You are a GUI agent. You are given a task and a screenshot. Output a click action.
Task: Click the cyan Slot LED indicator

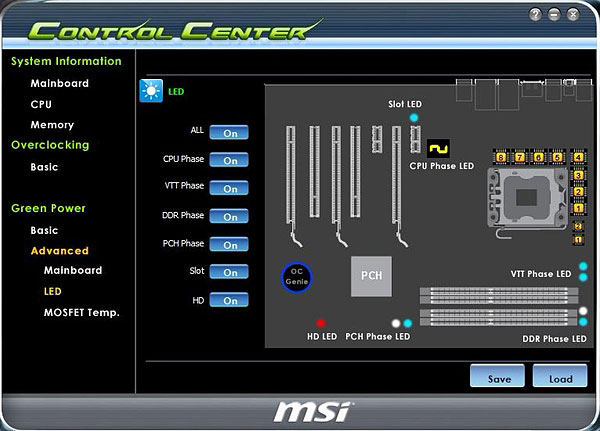point(414,118)
